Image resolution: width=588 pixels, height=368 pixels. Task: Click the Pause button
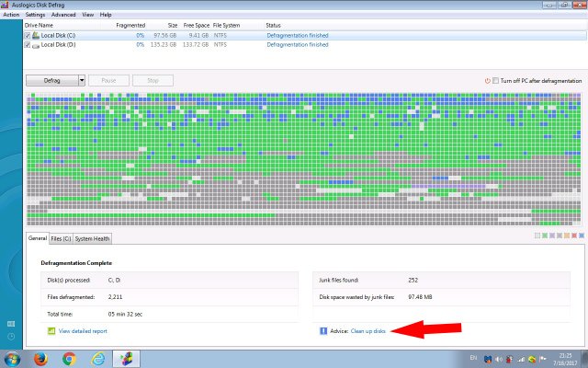pos(108,80)
